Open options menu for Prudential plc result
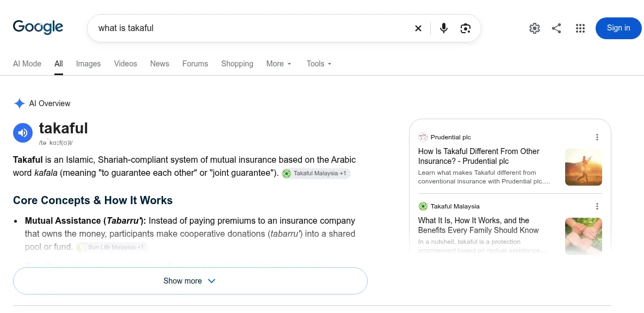The height and width of the screenshot is (313, 644). coord(597,137)
